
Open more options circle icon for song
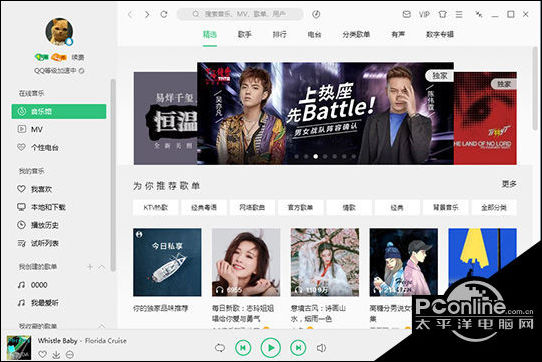click(x=70, y=354)
